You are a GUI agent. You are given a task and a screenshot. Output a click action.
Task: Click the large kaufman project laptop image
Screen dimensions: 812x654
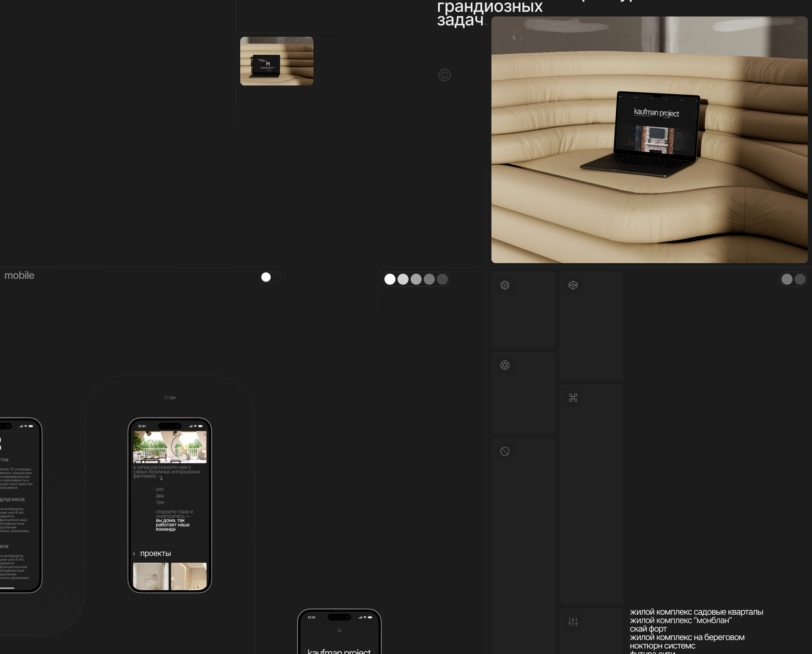click(649, 140)
